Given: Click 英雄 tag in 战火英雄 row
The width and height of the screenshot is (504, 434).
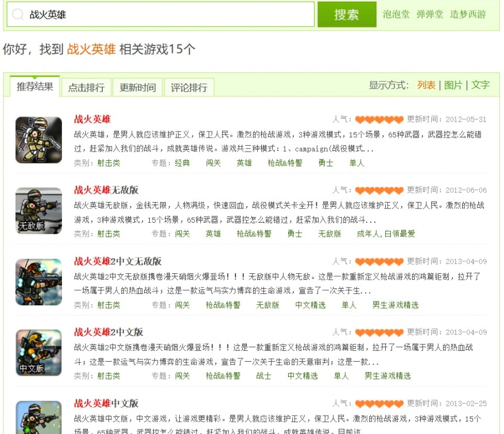Looking at the screenshot, I should tap(244, 163).
